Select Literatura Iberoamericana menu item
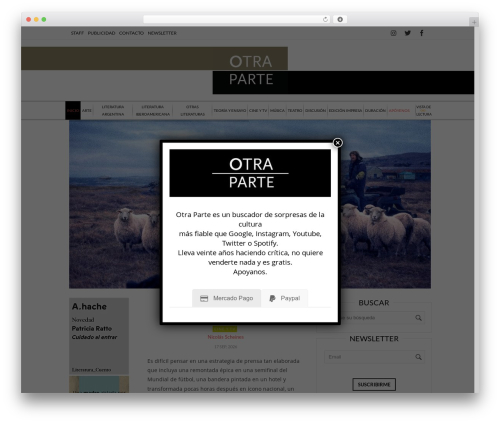500x423 pixels. tap(153, 110)
